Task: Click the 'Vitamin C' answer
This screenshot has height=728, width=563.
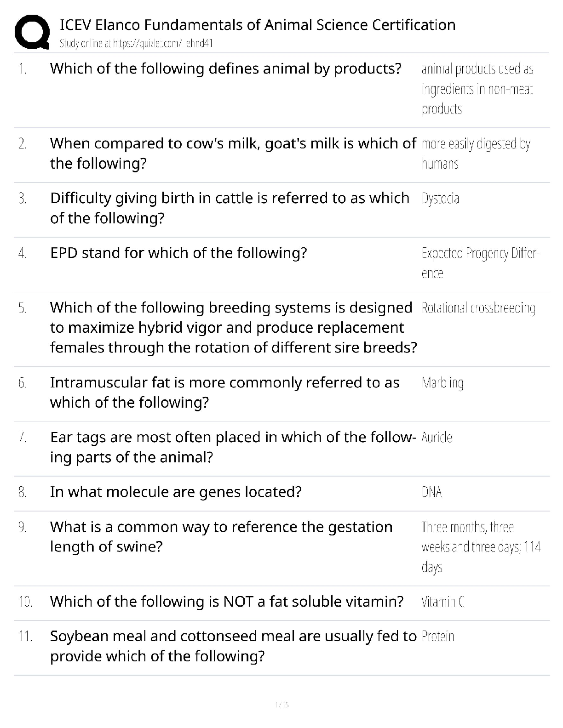Action: (443, 602)
